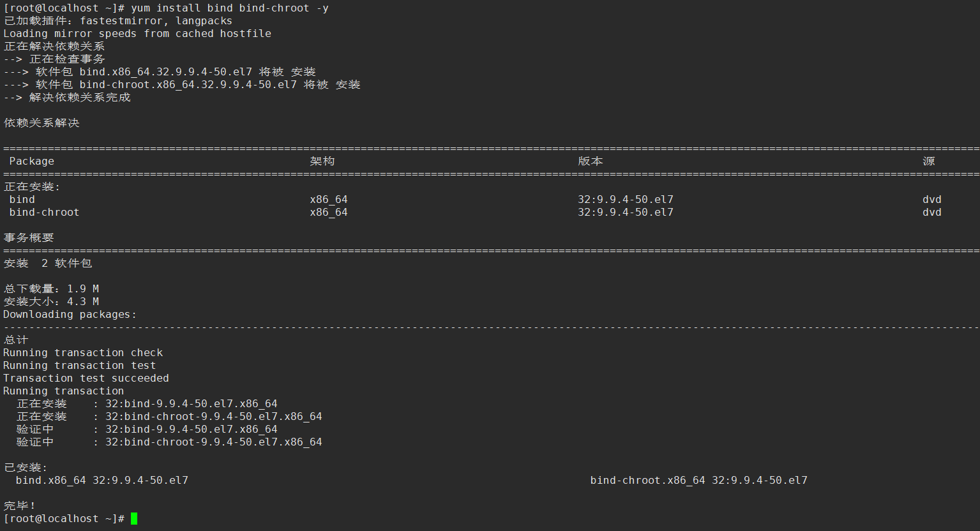Click the 版本 column header

click(590, 161)
